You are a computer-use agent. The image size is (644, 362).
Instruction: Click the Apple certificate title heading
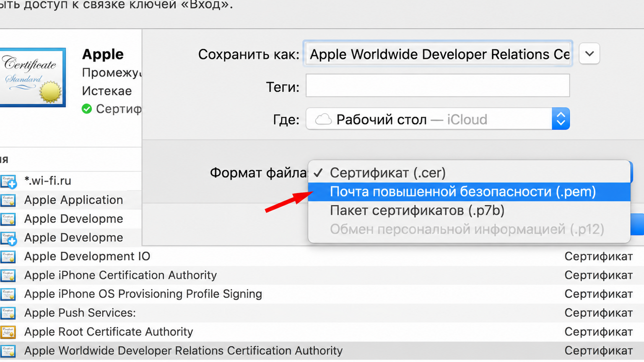(x=103, y=54)
